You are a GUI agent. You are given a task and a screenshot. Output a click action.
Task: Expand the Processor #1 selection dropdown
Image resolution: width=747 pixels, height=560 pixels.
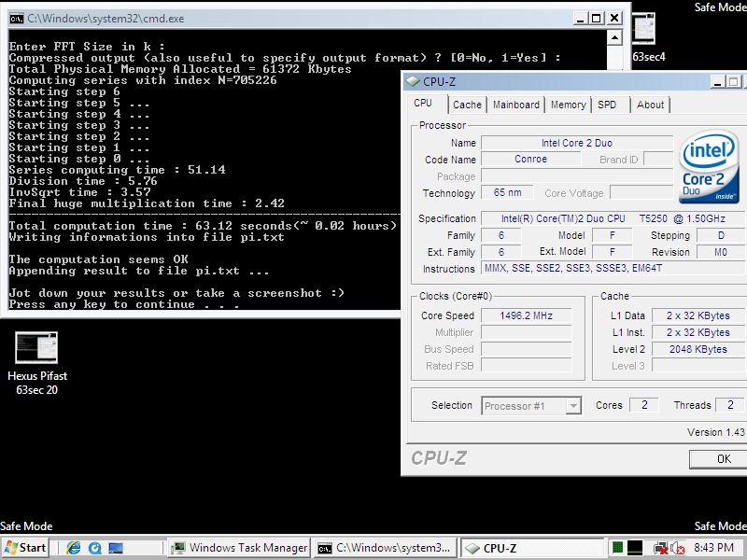573,406
